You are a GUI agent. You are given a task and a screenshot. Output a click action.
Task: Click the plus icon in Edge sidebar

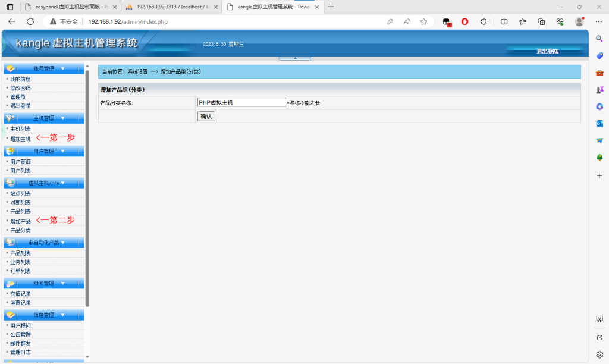pyautogui.click(x=599, y=176)
